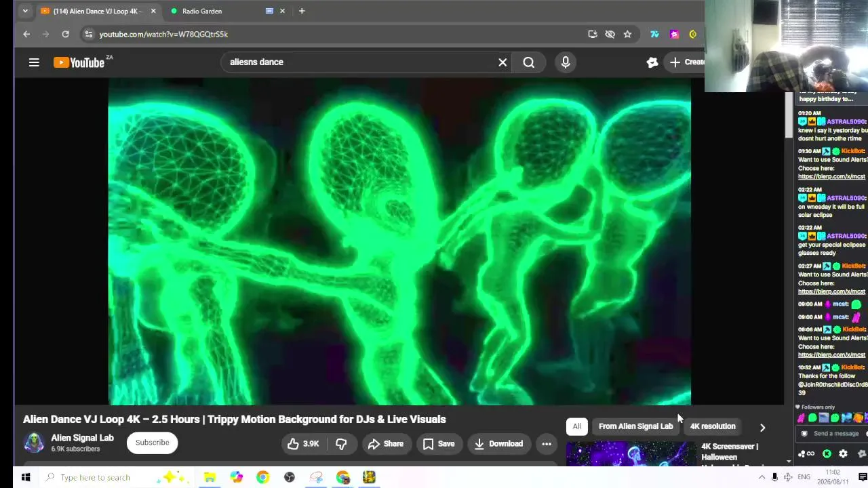Select the YouTube URL in the address bar
The height and width of the screenshot is (488, 868).
tap(163, 34)
